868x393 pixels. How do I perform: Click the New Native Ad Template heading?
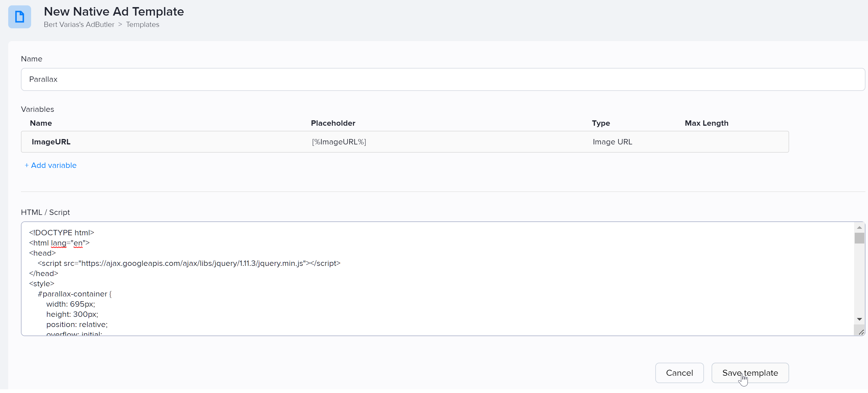pos(114,12)
